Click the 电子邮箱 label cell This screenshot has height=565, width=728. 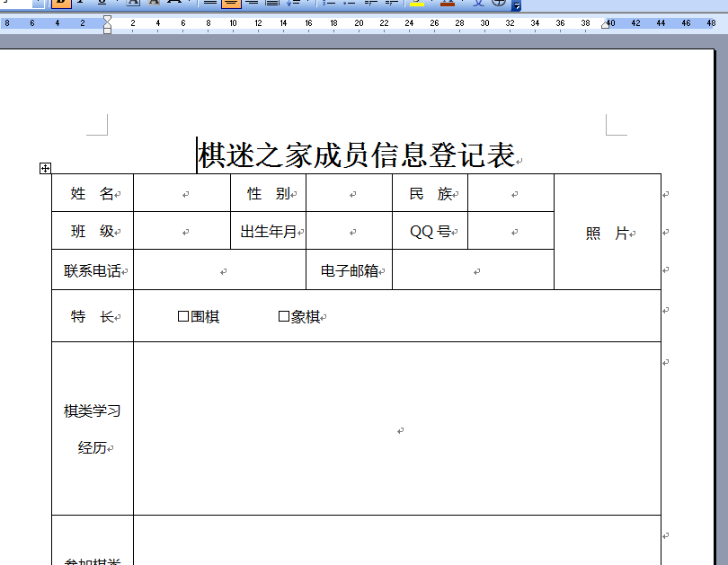(x=349, y=270)
